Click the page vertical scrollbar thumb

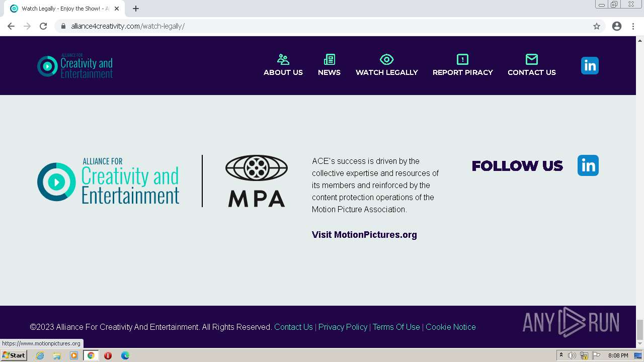640,330
